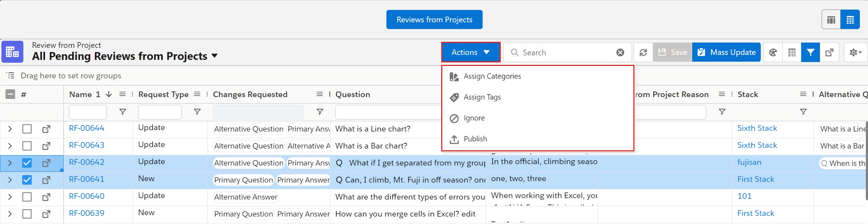Open the RF-00642 record link

pos(87,162)
